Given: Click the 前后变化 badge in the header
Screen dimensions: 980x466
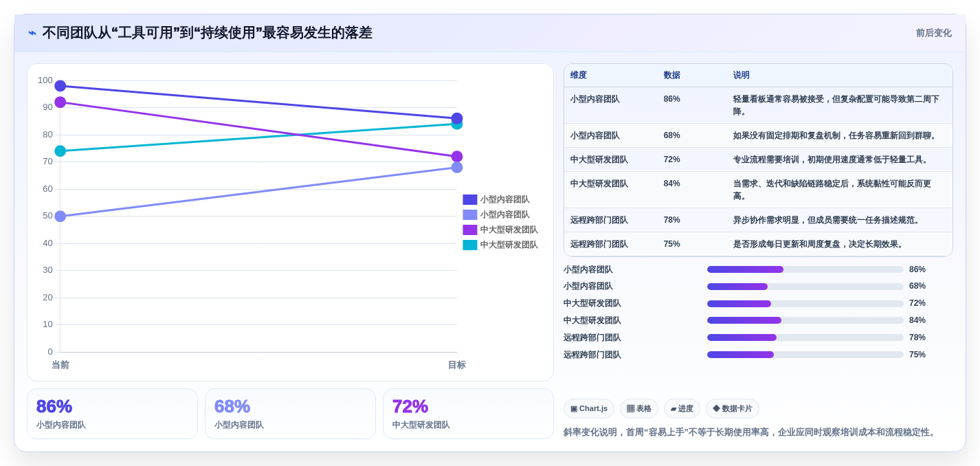Looking at the screenshot, I should 933,33.
